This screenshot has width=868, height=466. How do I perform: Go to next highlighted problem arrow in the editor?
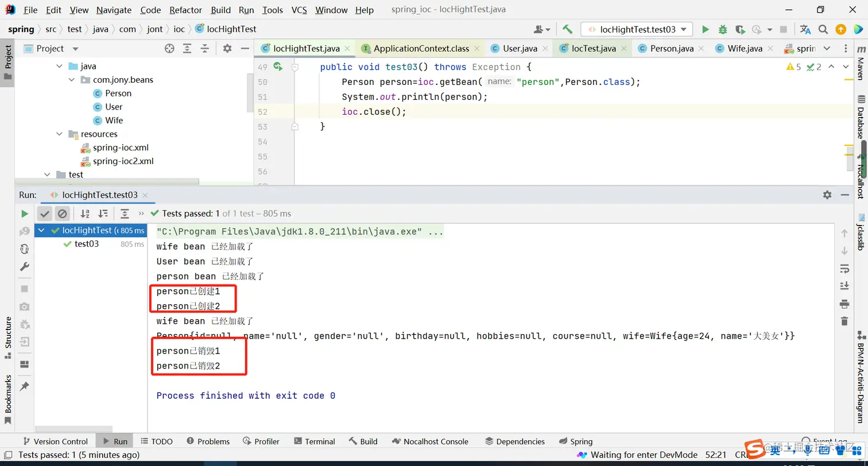(x=846, y=67)
